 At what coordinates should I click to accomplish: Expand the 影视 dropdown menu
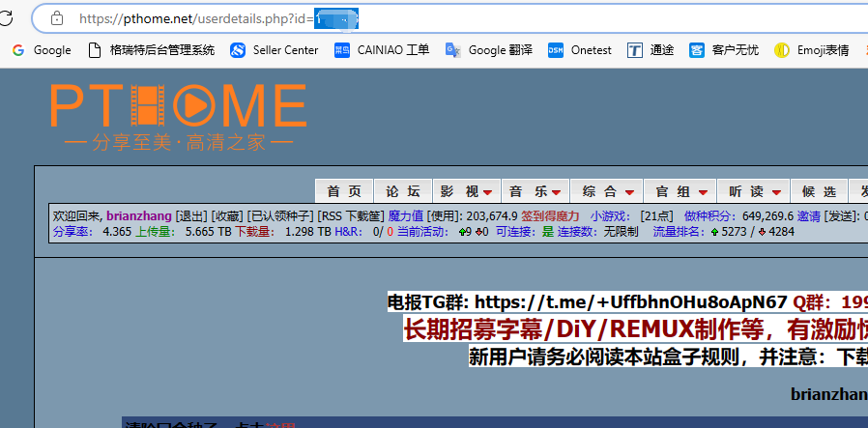point(467,191)
